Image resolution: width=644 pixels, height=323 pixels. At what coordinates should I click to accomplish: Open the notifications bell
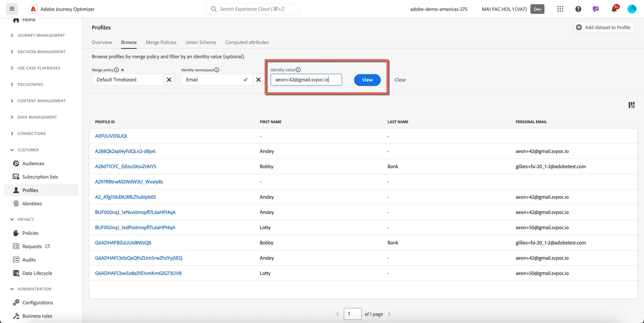tap(614, 9)
